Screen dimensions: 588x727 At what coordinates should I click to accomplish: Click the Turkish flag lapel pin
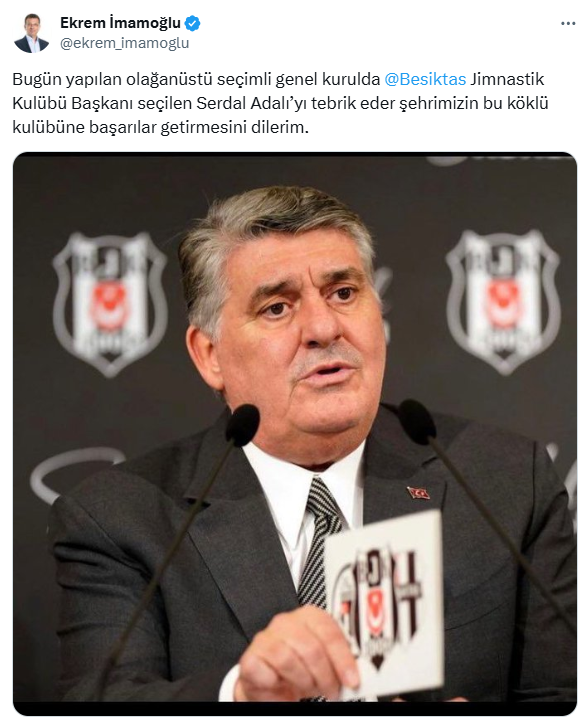[x=418, y=493]
